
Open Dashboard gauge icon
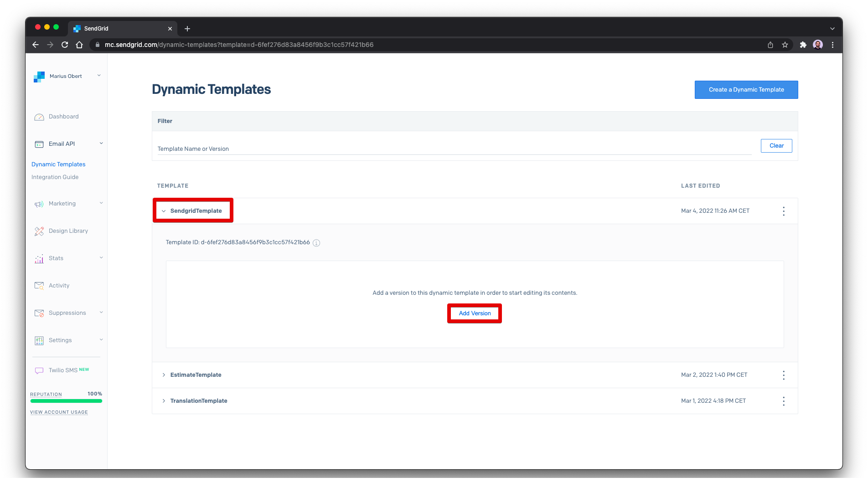point(39,117)
